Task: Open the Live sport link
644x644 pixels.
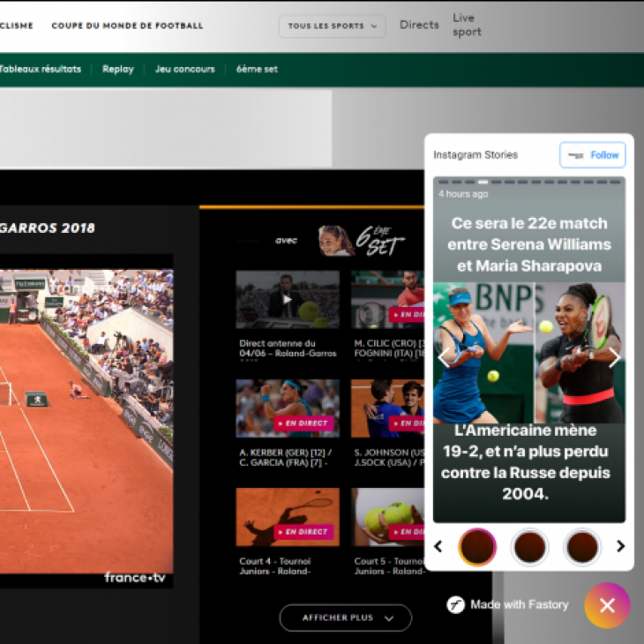Action: pos(467,25)
